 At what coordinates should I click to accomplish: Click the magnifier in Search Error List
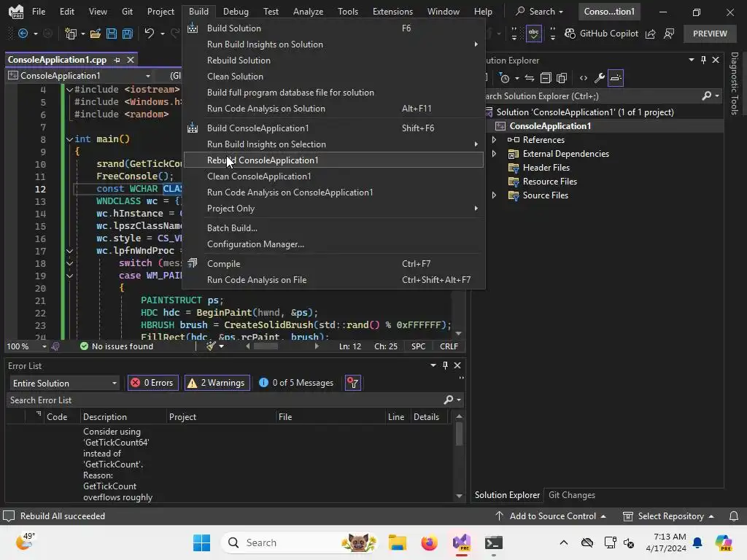click(449, 400)
